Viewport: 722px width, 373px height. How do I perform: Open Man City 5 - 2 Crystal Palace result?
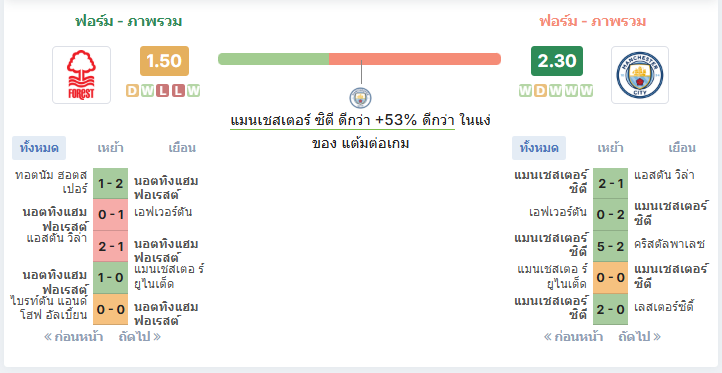611,246
